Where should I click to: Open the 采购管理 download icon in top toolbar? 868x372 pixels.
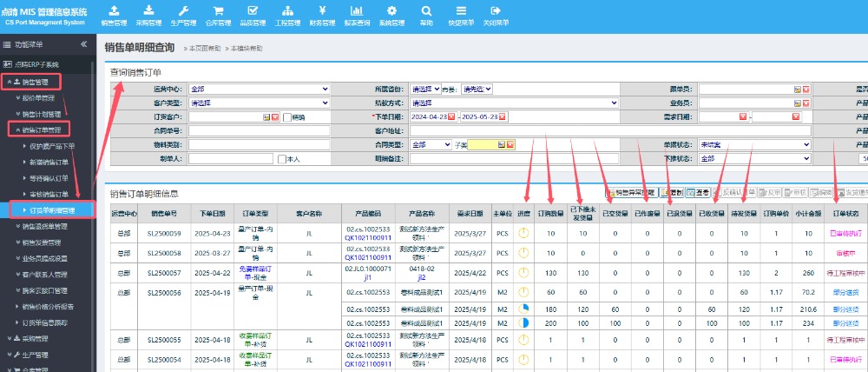click(148, 10)
